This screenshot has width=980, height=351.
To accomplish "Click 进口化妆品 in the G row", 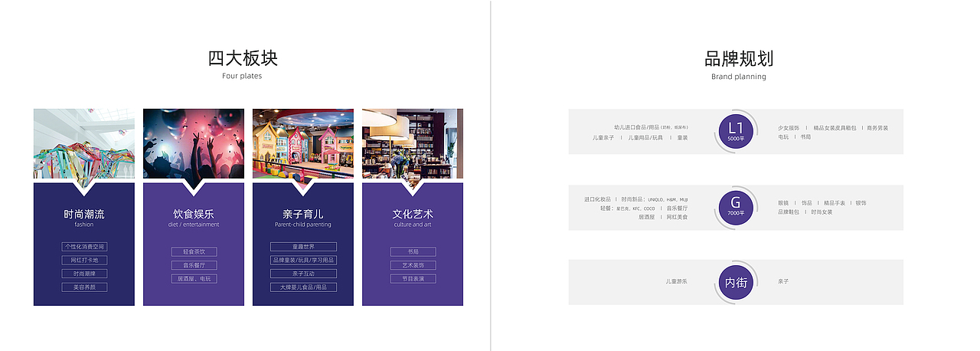I will (x=598, y=199).
